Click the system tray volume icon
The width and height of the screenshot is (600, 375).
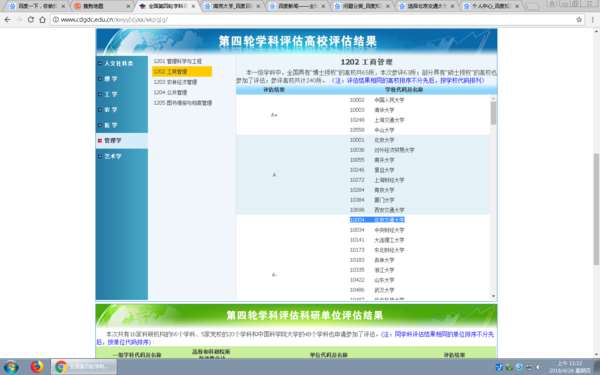coord(539,367)
